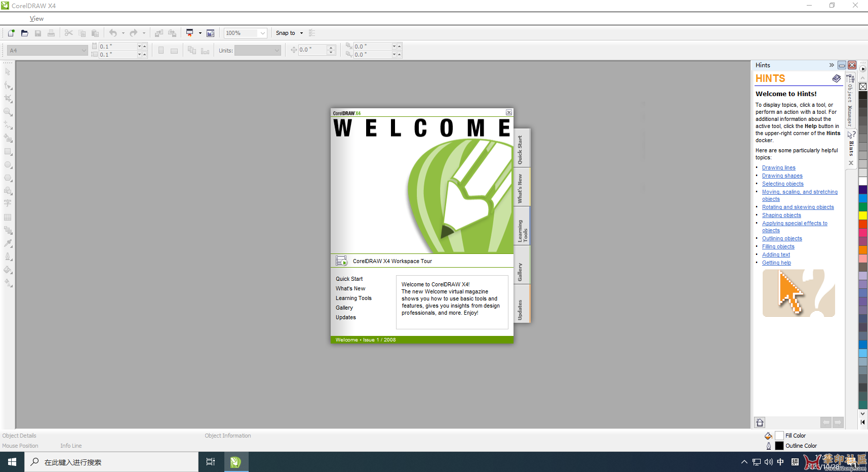Image resolution: width=868 pixels, height=472 pixels.
Task: Click the Workspace Tour film icon
Action: [x=342, y=261]
